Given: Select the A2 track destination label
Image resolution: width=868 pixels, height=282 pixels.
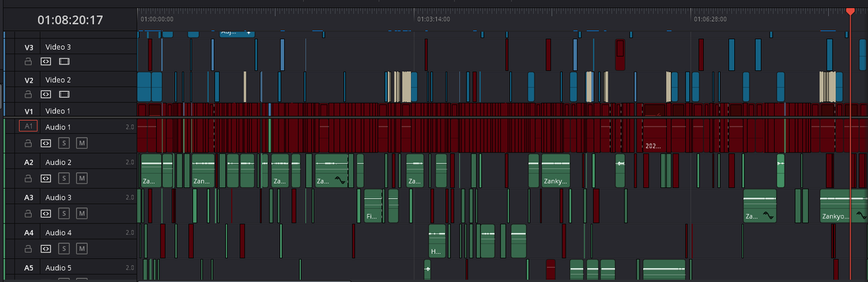Looking at the screenshot, I should (29, 162).
